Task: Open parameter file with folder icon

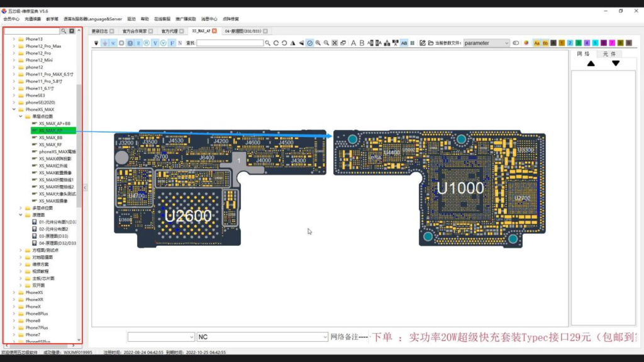Action: 431,43
